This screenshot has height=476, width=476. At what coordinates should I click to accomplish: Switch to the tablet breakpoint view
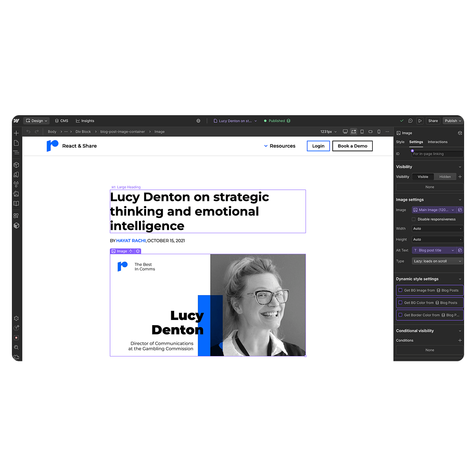pyautogui.click(x=362, y=131)
